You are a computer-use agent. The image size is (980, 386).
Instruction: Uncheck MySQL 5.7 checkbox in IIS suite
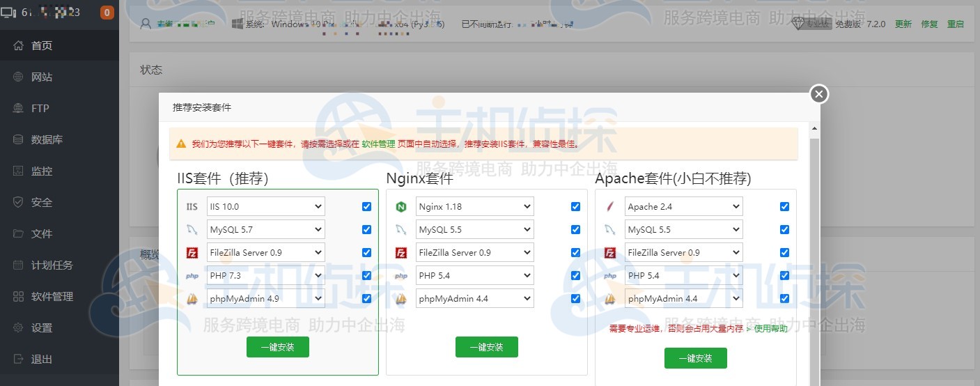click(366, 229)
